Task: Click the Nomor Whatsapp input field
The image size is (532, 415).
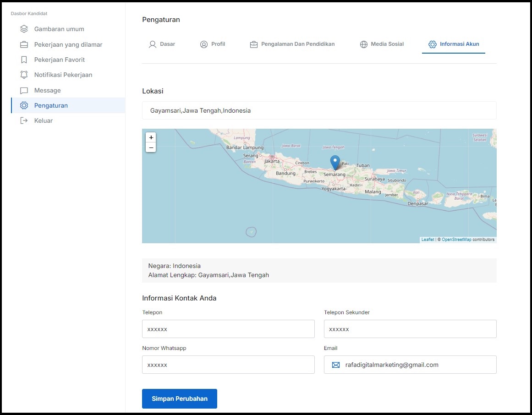Action: click(x=228, y=365)
